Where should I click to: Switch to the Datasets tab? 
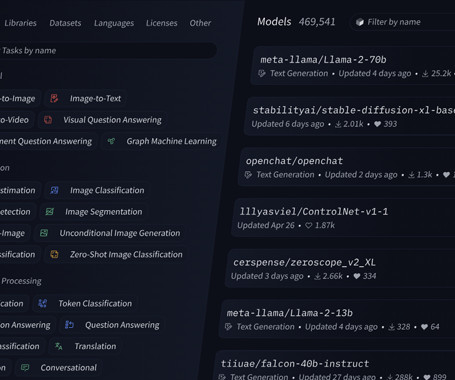[x=65, y=23]
